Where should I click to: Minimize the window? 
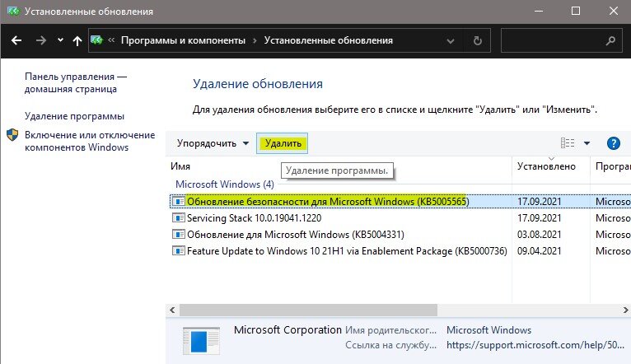click(539, 11)
